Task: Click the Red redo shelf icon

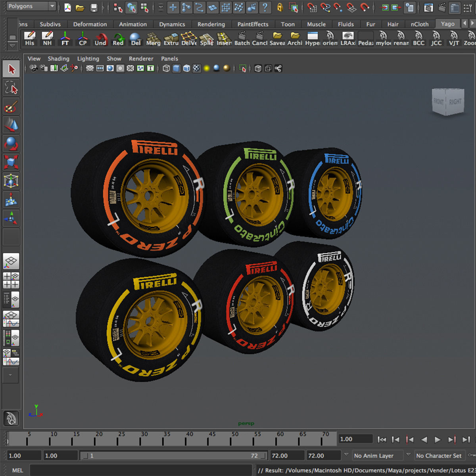Action: 118,38
